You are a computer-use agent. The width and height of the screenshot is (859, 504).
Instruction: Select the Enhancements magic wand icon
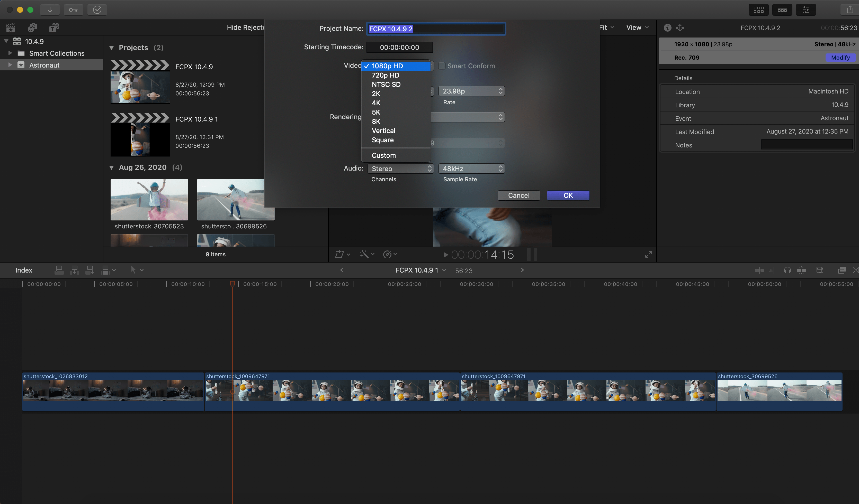click(365, 254)
